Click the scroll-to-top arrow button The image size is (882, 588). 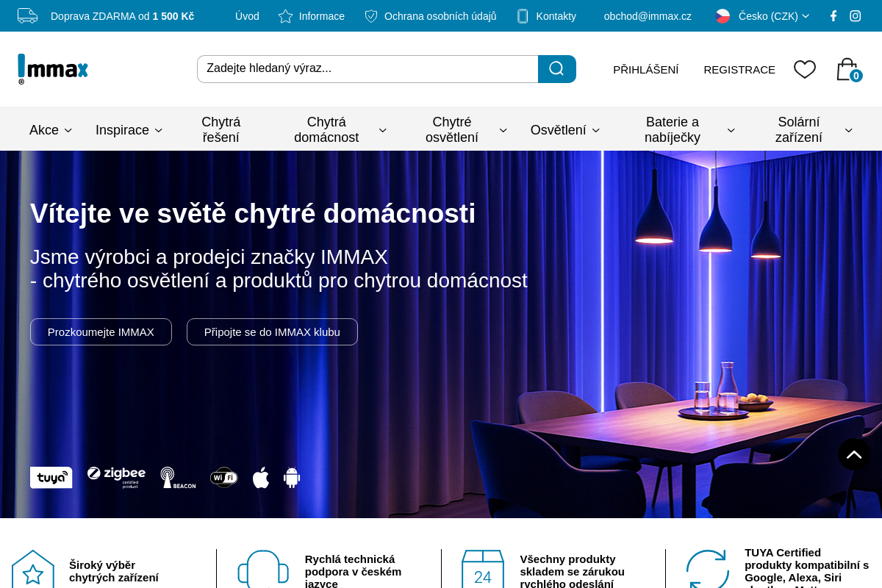854,454
